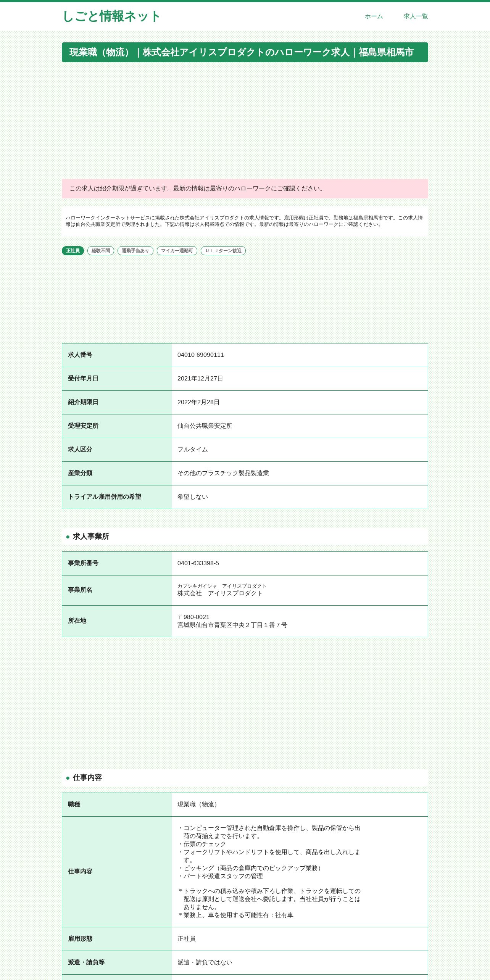490x980 pixels.
Task: Click the 所在地 row label
Action: click(77, 621)
